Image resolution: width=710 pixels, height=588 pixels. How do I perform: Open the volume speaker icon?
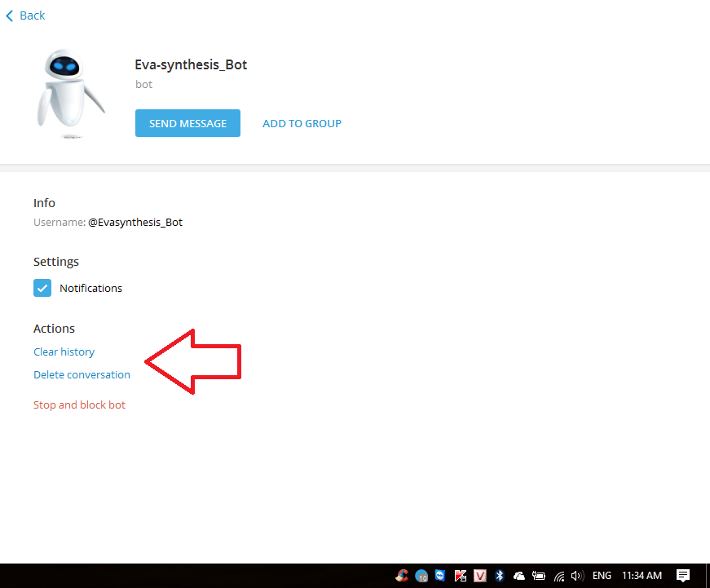click(x=577, y=576)
